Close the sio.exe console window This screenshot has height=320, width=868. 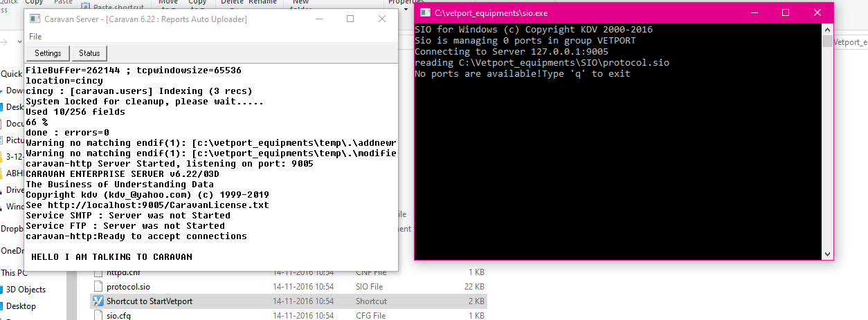817,13
